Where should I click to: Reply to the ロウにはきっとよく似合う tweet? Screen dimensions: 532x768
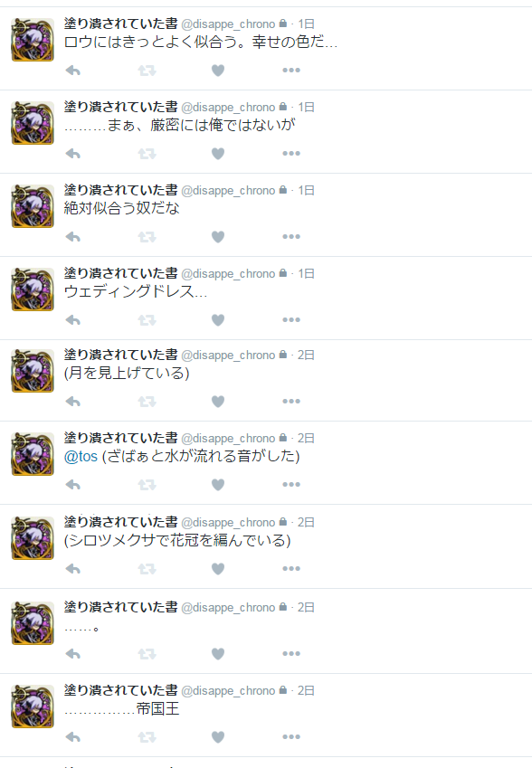[73, 71]
